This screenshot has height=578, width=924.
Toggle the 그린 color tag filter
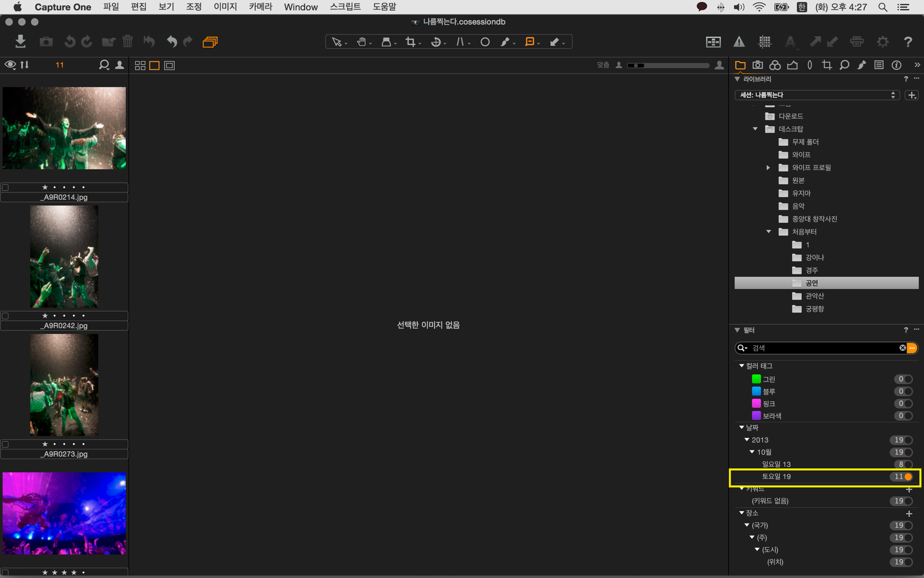point(908,379)
